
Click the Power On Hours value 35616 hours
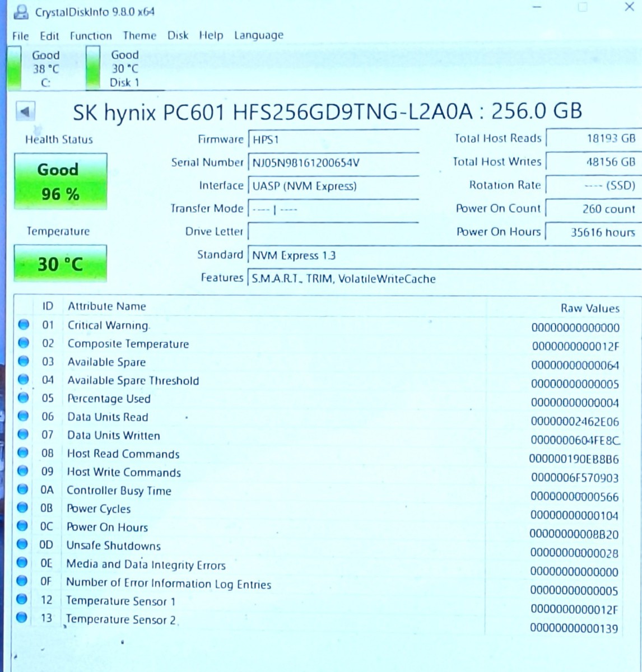[593, 232]
